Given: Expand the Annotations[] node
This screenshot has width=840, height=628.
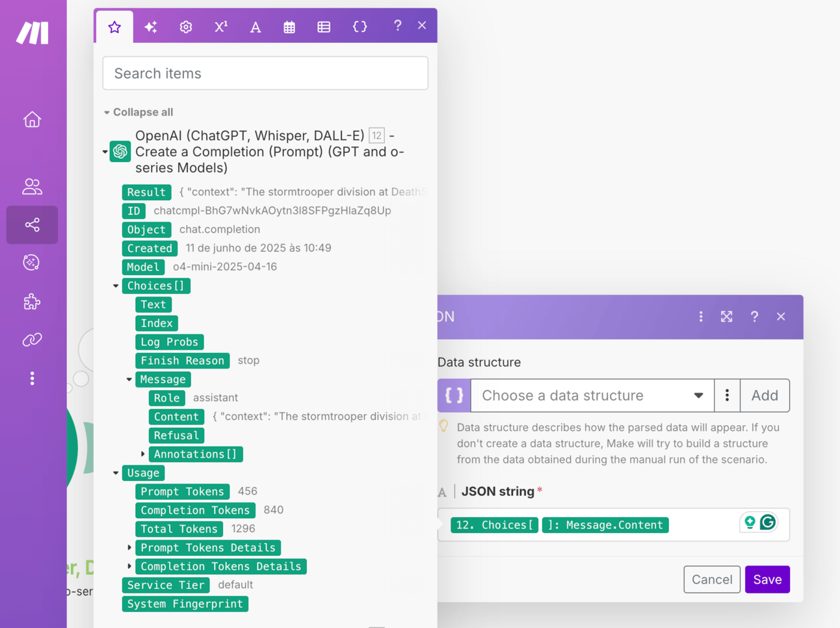Looking at the screenshot, I should tap(142, 454).
